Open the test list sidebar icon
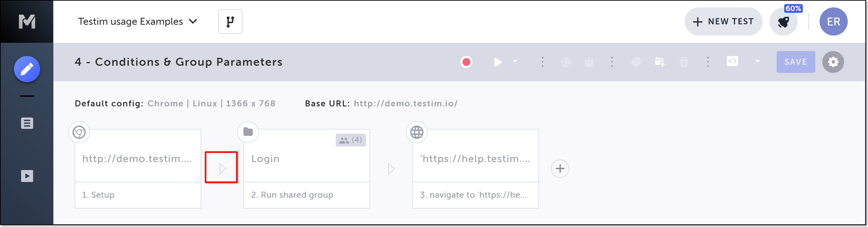The width and height of the screenshot is (868, 227). [27, 123]
